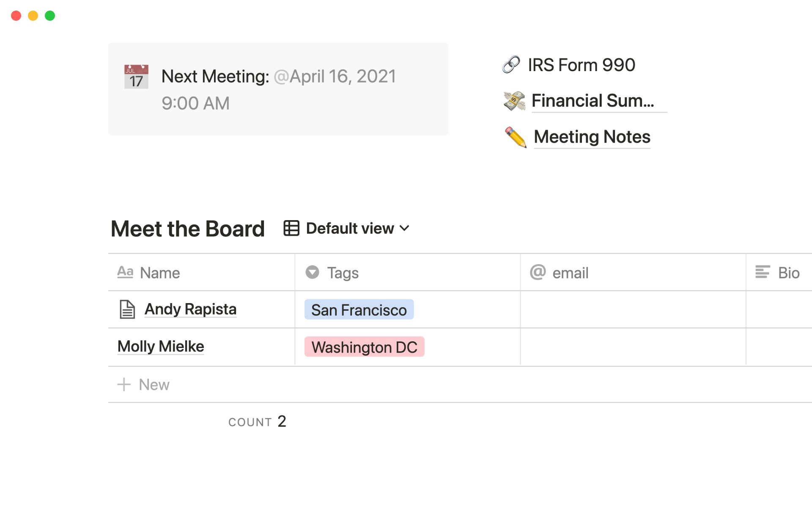Click the at-sign icon of the email column
Screen dimensions: 812x508
pos(538,272)
